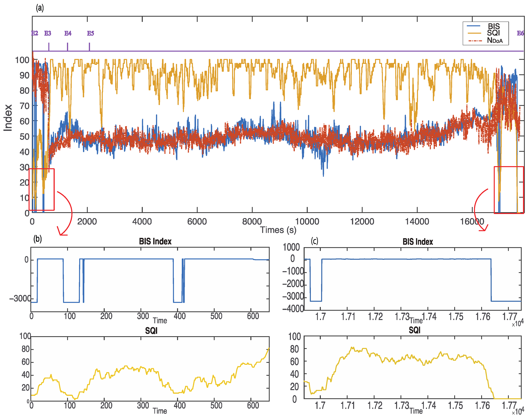
Task: Click the 'BIS Index' title in panel (b)
Action: tap(155, 241)
